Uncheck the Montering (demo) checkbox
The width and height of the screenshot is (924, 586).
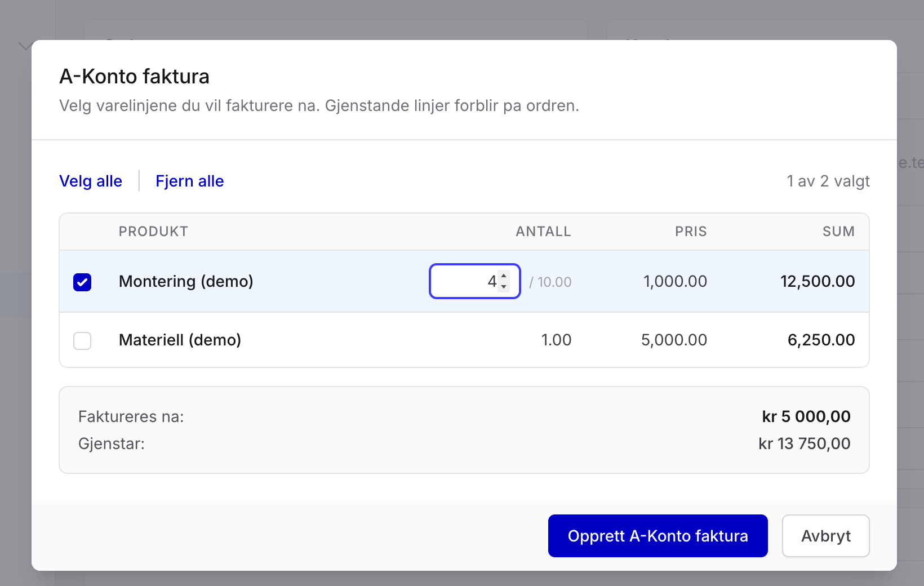(82, 282)
